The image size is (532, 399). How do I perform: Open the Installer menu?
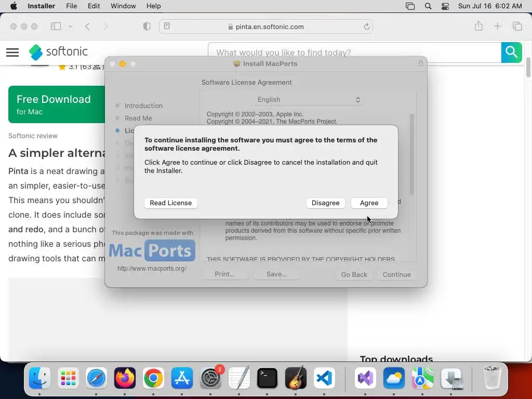point(41,6)
